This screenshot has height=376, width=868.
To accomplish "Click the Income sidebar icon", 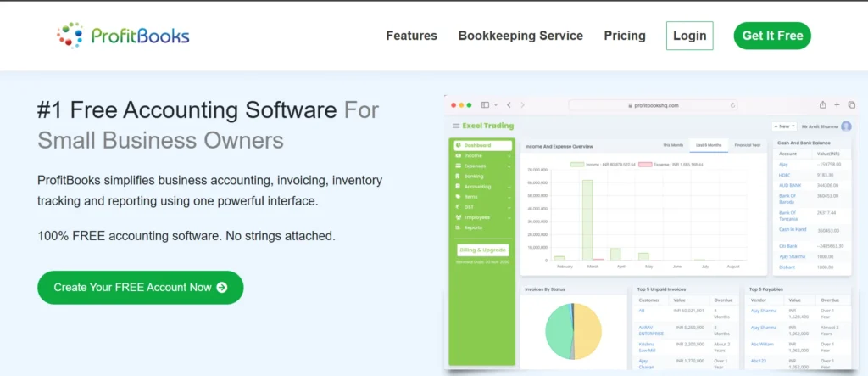I will [x=459, y=156].
